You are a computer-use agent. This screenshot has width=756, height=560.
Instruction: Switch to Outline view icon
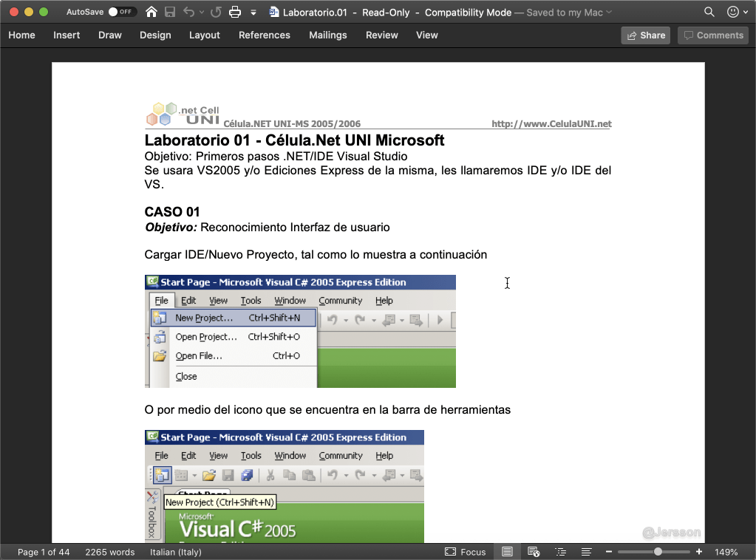(x=560, y=552)
